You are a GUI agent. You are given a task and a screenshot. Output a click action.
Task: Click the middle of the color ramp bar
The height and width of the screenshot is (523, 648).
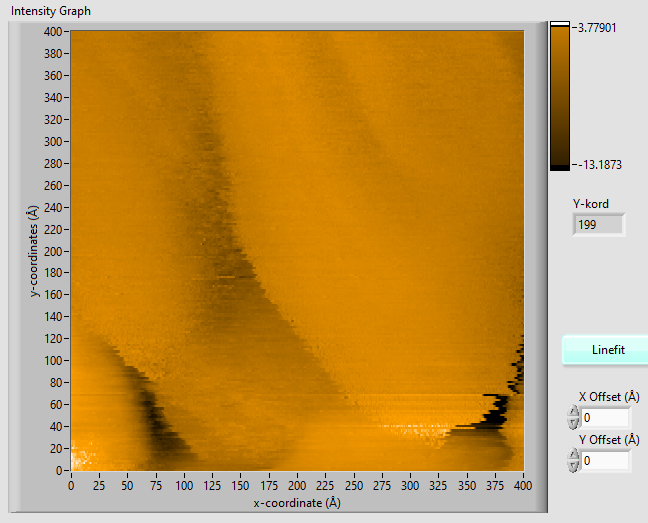(559, 95)
